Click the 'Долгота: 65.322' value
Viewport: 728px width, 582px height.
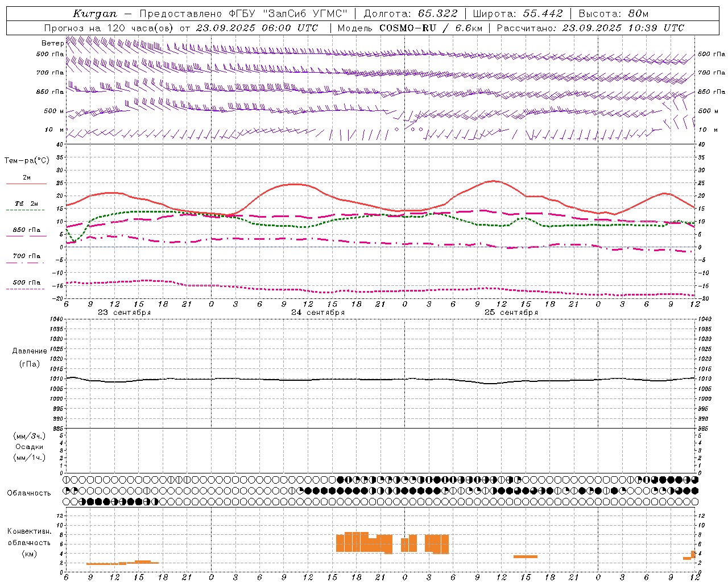(411, 14)
